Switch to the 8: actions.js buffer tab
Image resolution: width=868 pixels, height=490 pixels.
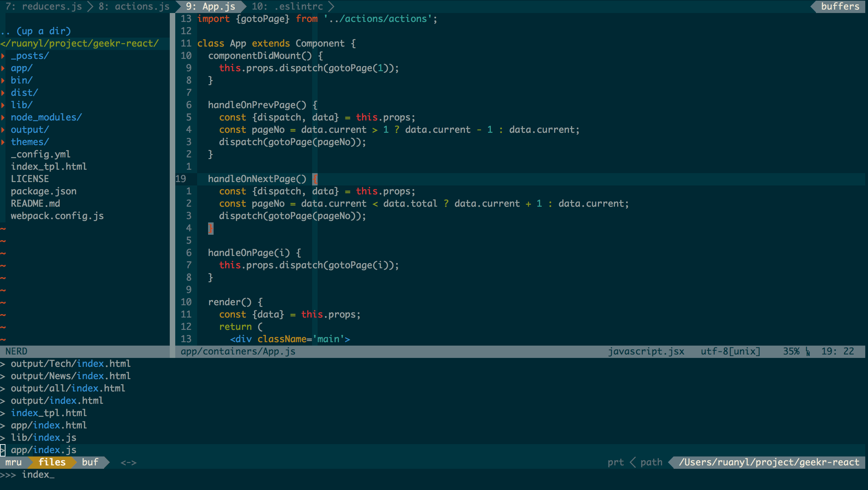pyautogui.click(x=134, y=7)
